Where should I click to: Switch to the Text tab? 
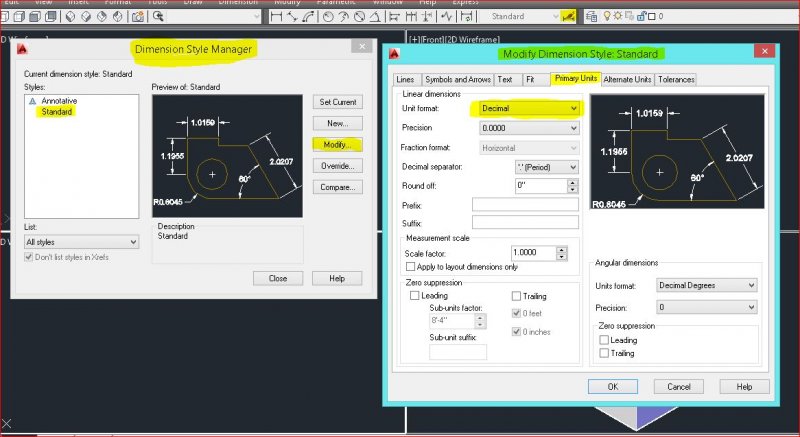click(x=505, y=80)
